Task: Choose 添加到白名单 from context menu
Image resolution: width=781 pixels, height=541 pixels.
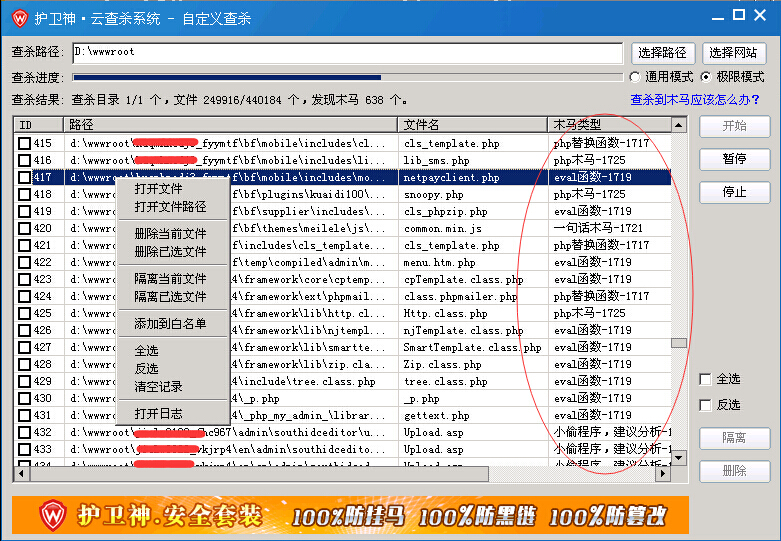Action: tap(170, 324)
